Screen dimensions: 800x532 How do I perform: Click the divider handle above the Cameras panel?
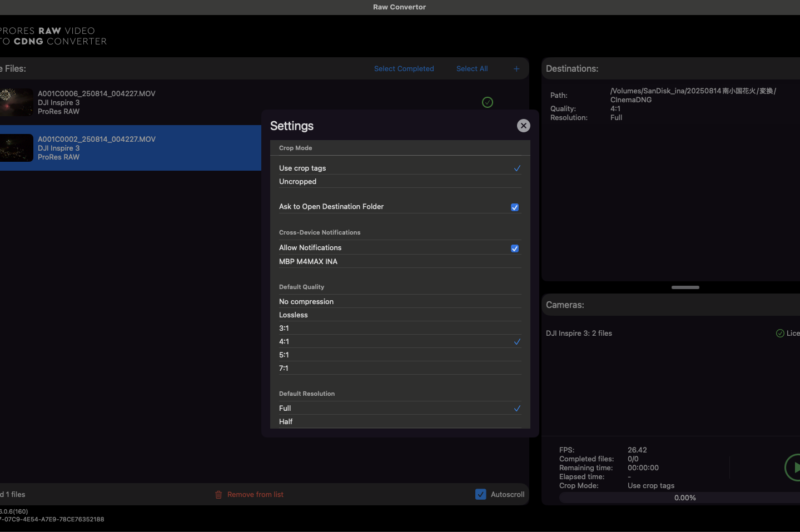685,287
